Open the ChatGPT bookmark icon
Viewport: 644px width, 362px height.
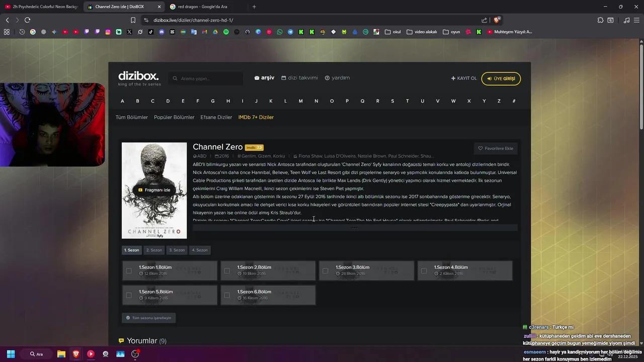43,32
